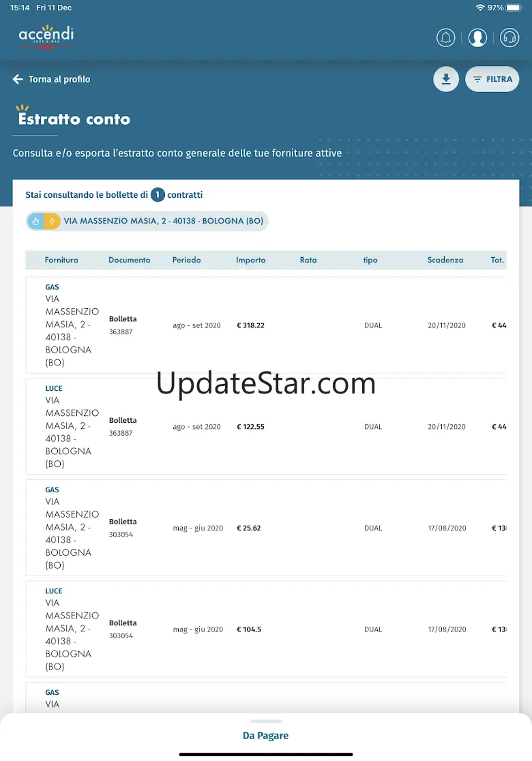Screen dimensions: 532x761
Task: Select mag - giu 2020 period in € 104.5 row
Action: (198, 629)
